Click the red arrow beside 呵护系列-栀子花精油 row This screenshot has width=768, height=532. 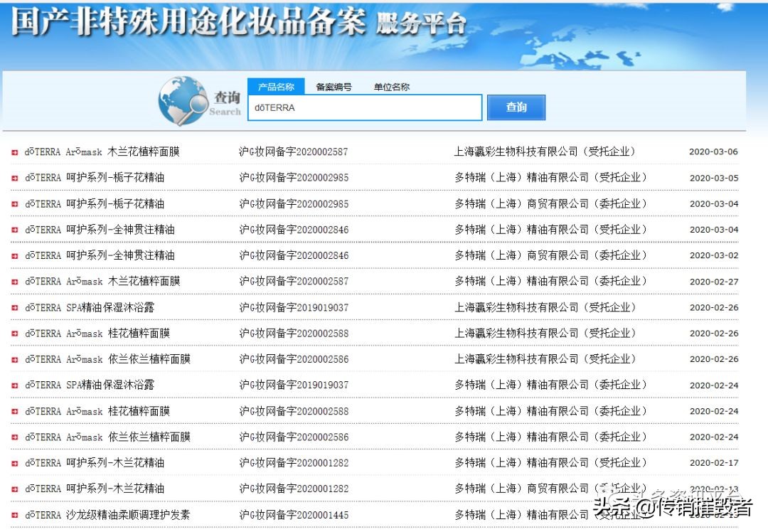(x=15, y=177)
